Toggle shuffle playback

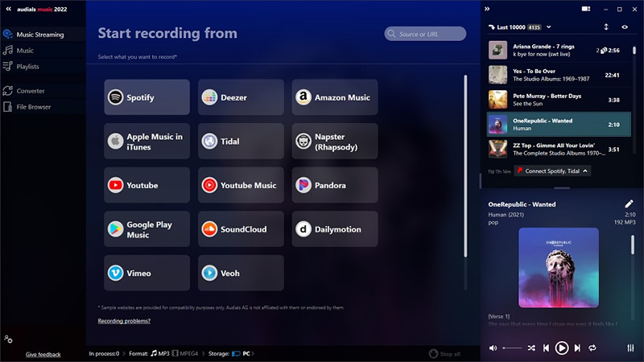tap(531, 348)
